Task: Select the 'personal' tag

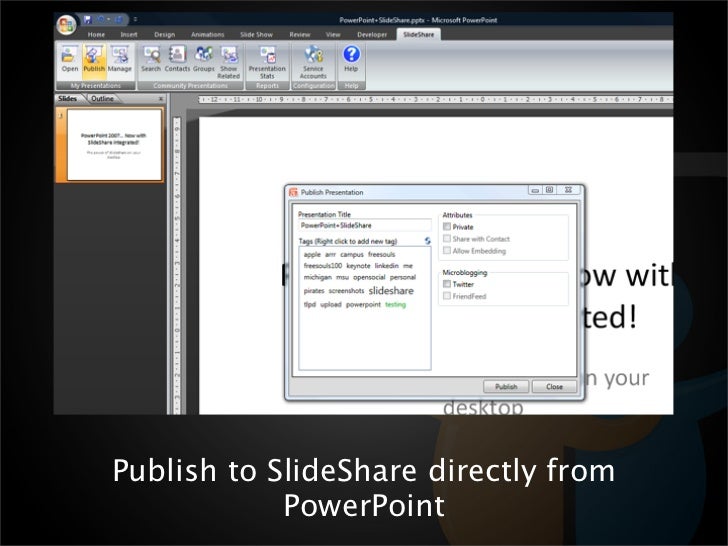Action: coord(403,277)
